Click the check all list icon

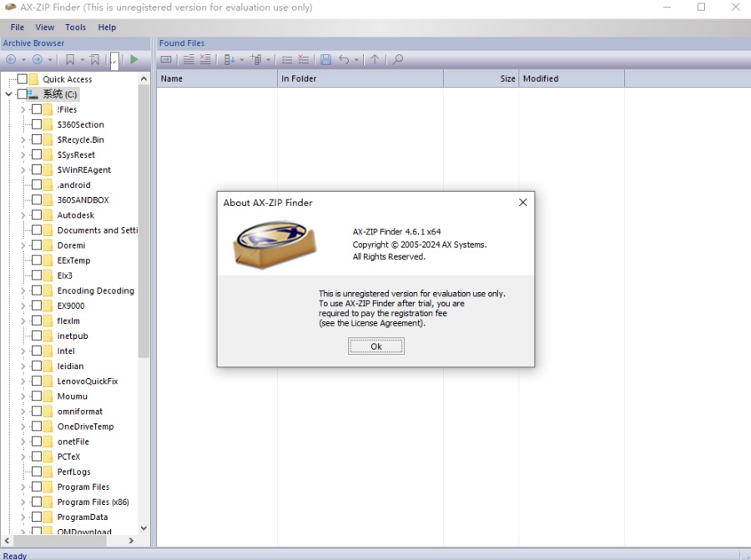287,59
